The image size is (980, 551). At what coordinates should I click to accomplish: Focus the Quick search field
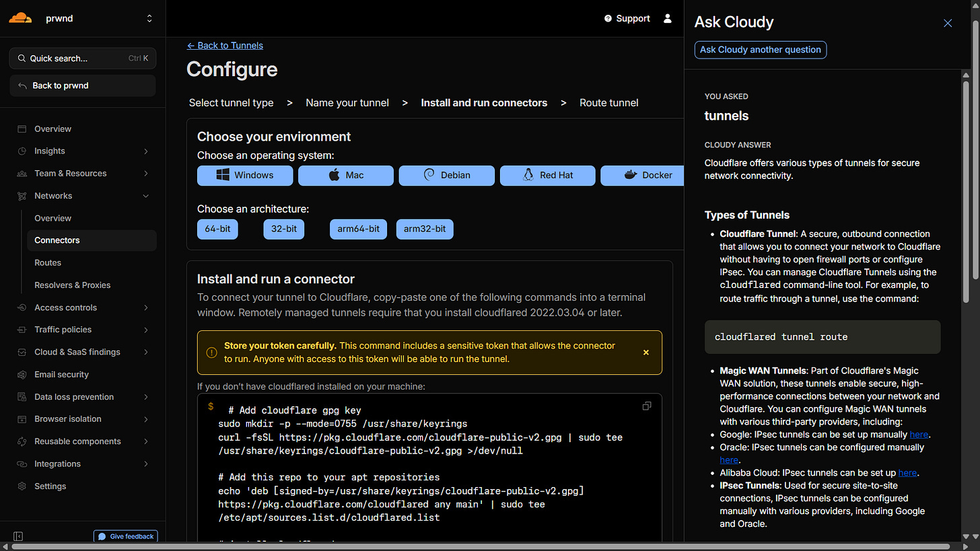82,59
